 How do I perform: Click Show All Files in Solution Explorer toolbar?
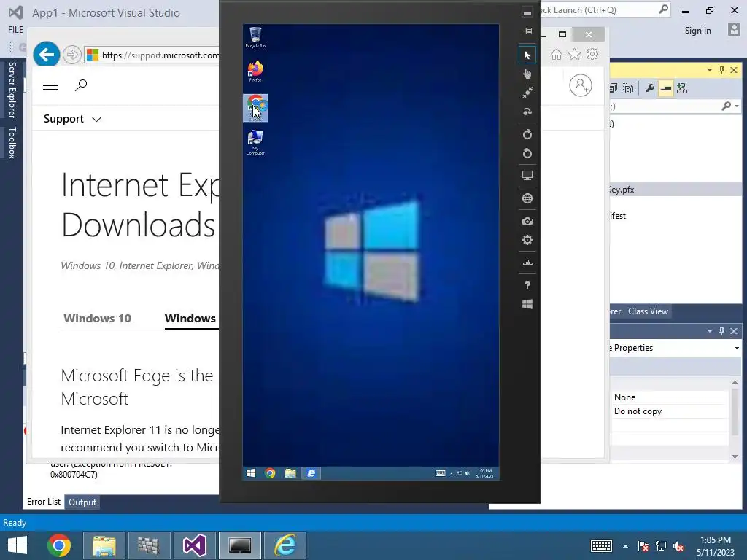[628, 88]
